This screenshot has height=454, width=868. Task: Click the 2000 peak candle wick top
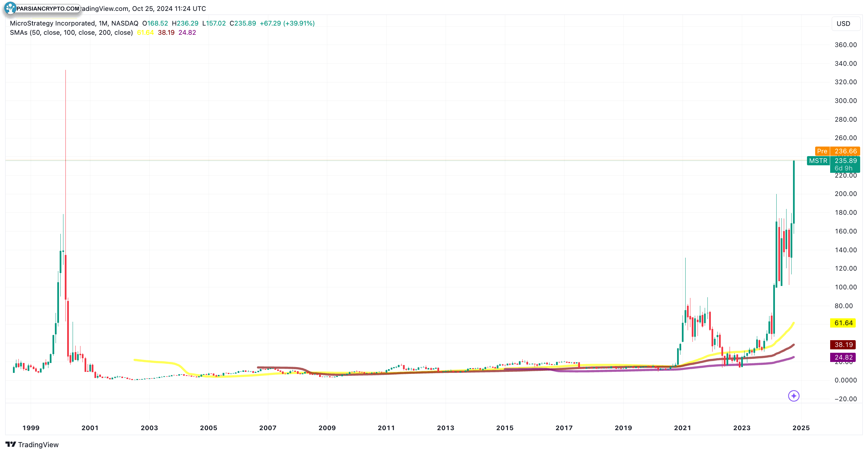[x=65, y=71]
